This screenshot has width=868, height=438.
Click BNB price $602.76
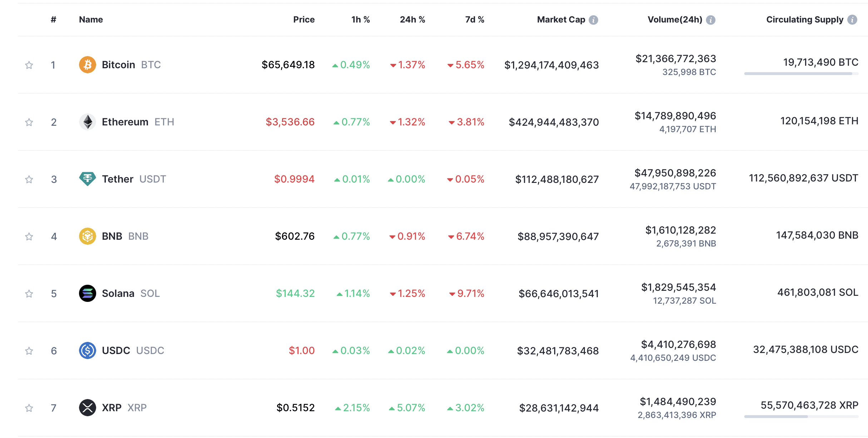(x=295, y=236)
